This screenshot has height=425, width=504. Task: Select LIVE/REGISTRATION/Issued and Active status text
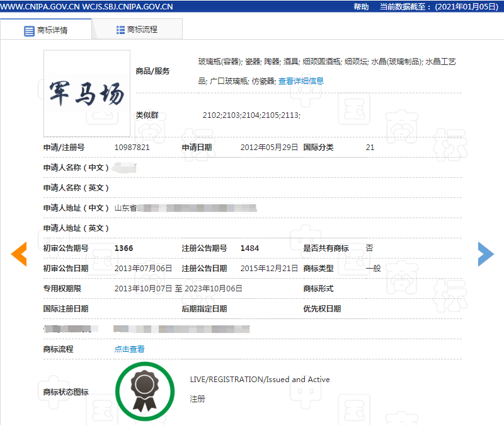tap(260, 380)
